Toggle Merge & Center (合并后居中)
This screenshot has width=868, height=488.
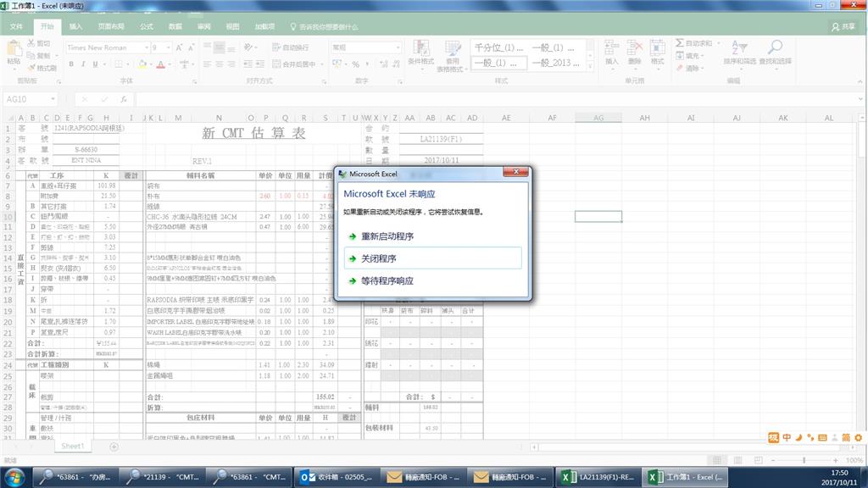[x=294, y=64]
